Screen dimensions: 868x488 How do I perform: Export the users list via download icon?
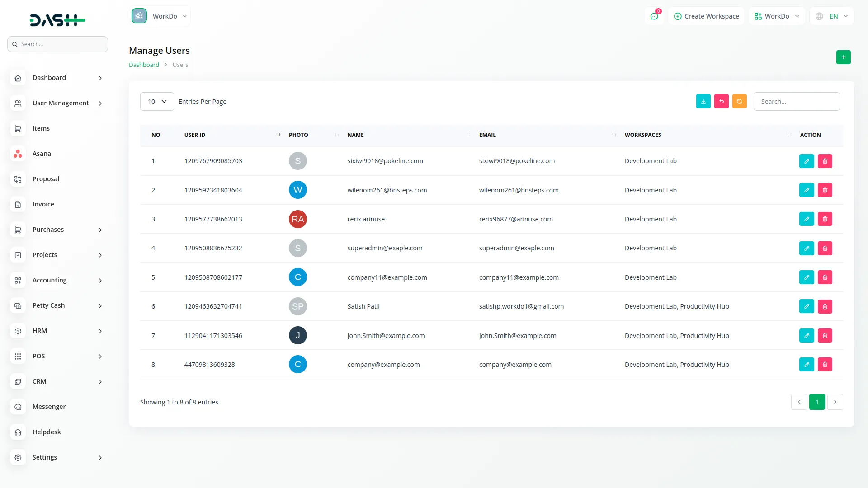pyautogui.click(x=703, y=101)
